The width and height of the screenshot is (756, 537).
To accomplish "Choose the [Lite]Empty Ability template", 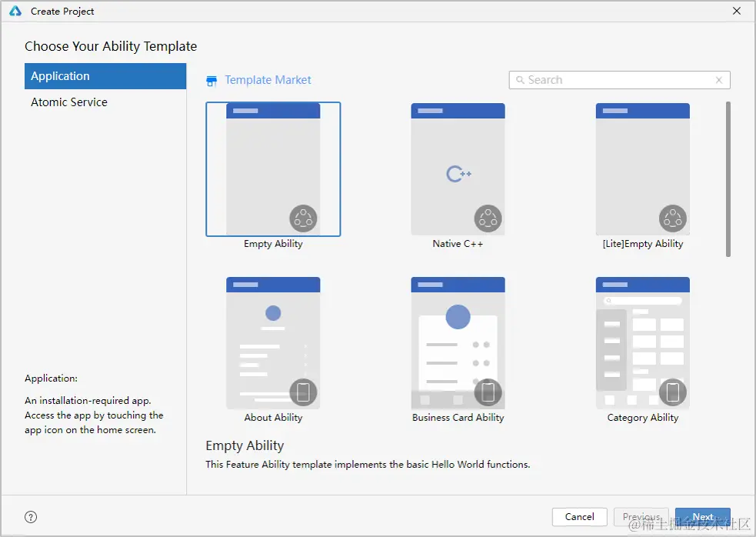I will (x=643, y=168).
